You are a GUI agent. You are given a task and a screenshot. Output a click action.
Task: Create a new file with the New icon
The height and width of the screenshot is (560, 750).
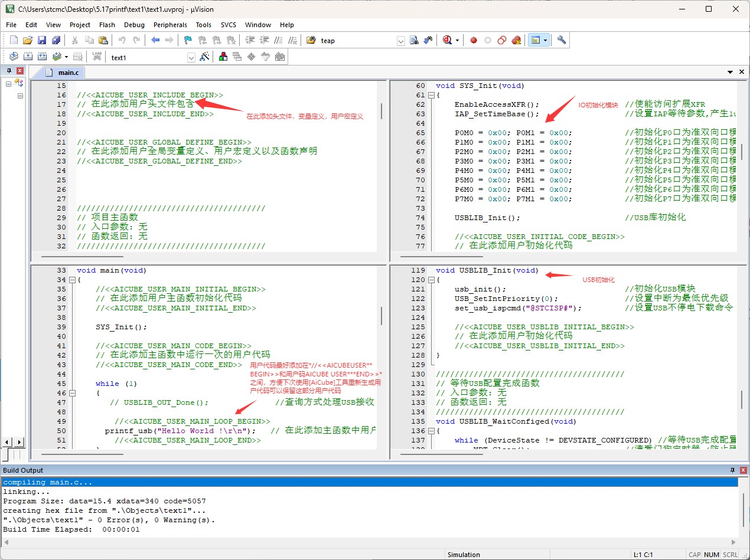tap(14, 40)
